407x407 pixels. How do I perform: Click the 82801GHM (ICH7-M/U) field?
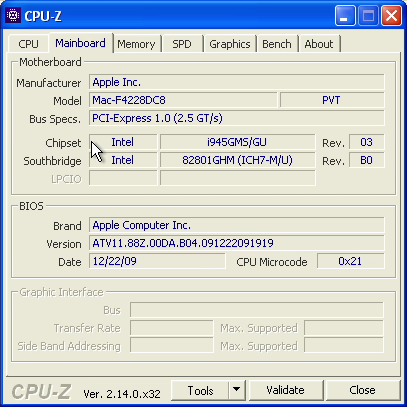(237, 160)
